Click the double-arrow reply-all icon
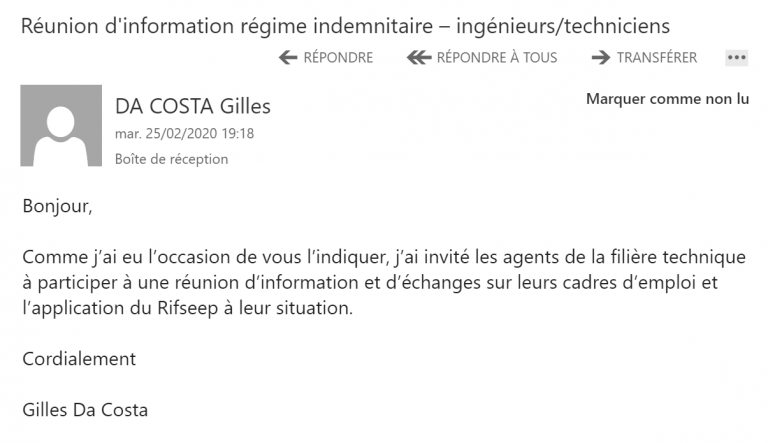The height and width of the screenshot is (443, 768). click(419, 58)
